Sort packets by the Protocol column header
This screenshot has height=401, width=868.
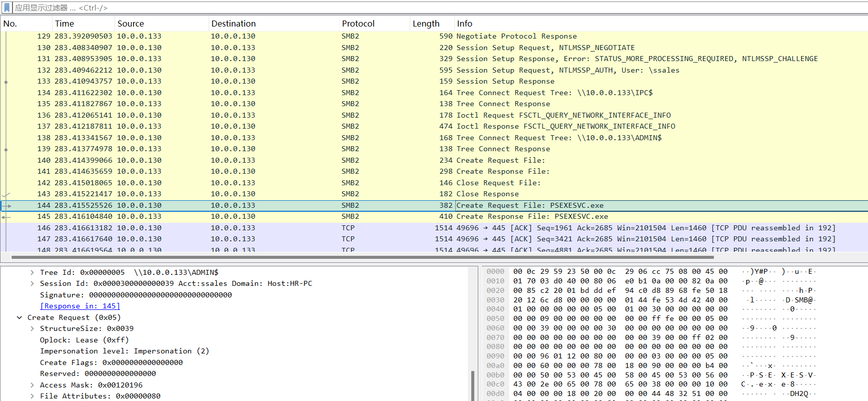(x=374, y=24)
